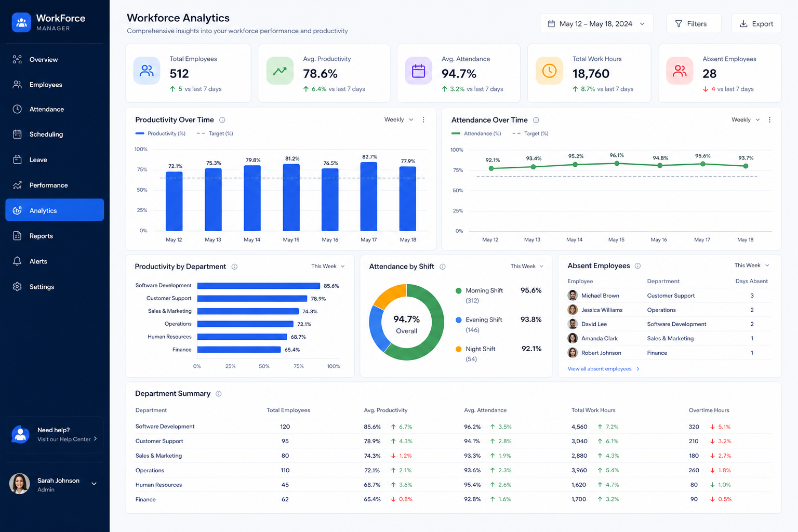This screenshot has width=798, height=532.
Task: Click the Total Employees card icon
Action: [147, 71]
